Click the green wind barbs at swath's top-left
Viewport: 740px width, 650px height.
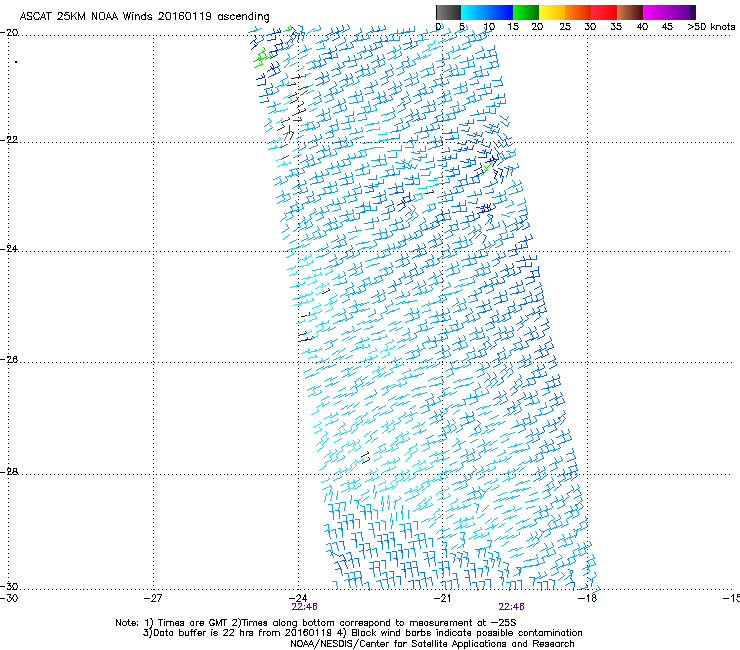(263, 58)
